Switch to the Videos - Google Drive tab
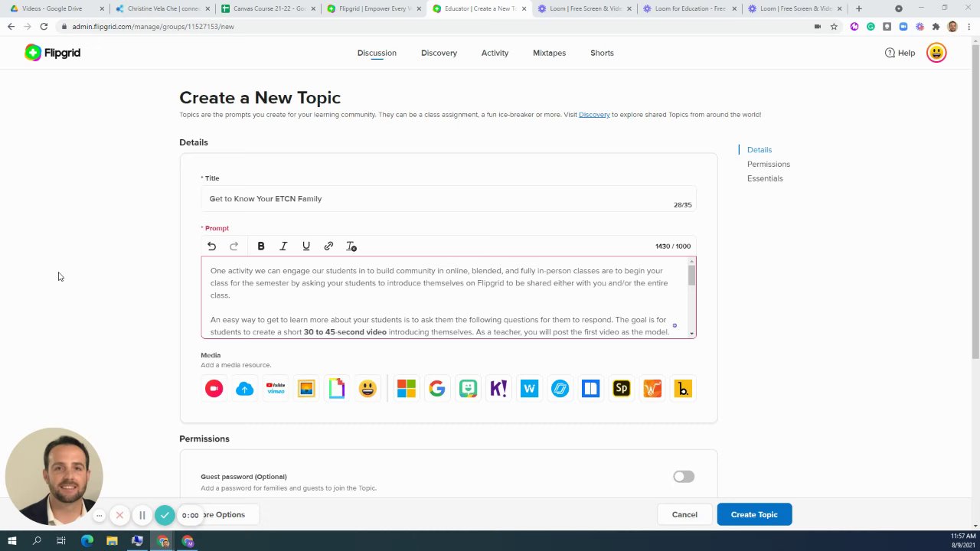 [x=56, y=8]
